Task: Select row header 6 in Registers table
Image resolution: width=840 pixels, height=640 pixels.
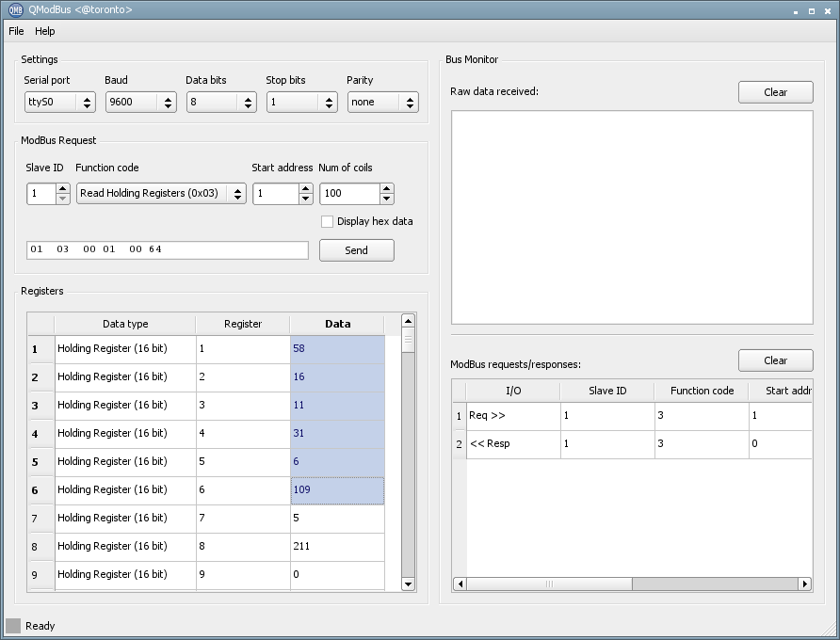Action: pos(40,490)
